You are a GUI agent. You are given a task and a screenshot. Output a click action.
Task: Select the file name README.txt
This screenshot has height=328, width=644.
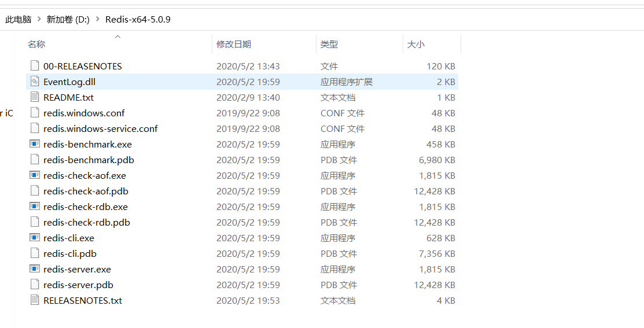(69, 97)
